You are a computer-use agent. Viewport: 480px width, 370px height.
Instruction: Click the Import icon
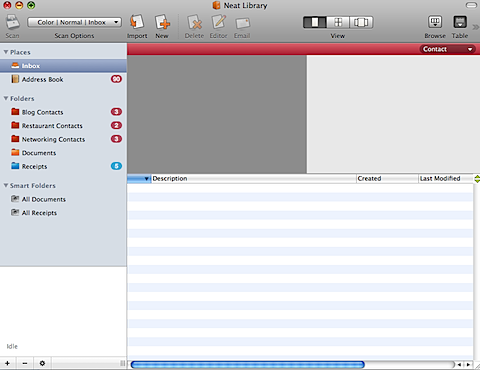[x=137, y=22]
